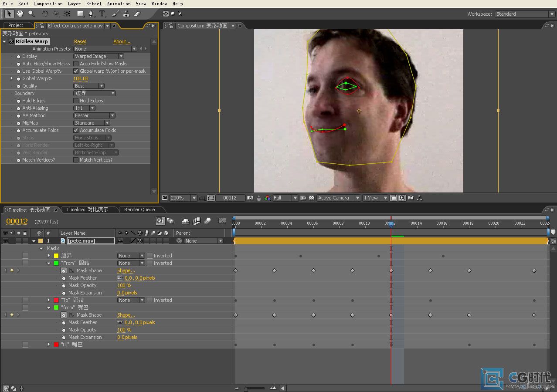
Task: Open the Display Warped Image dropdown
Action: pos(99,56)
